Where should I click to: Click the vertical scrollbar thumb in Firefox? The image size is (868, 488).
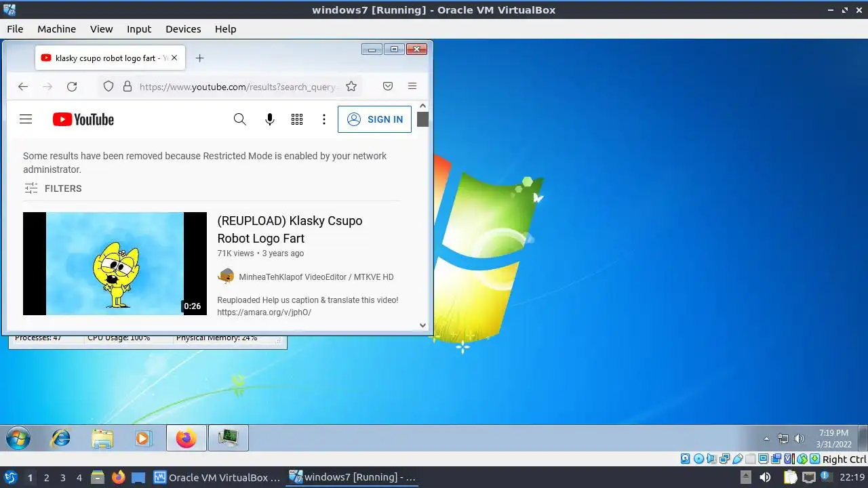tap(422, 119)
